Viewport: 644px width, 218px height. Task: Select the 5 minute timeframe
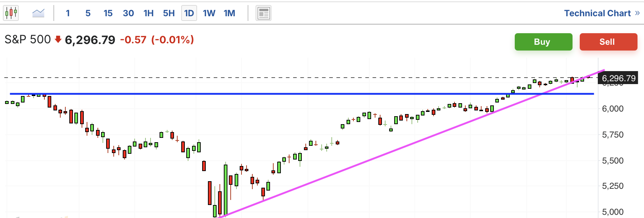click(x=88, y=13)
